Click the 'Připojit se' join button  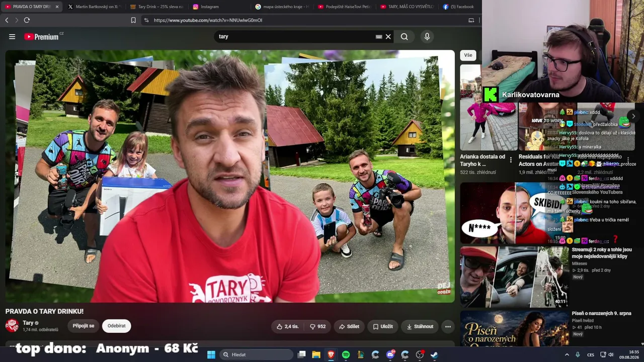coord(84,326)
